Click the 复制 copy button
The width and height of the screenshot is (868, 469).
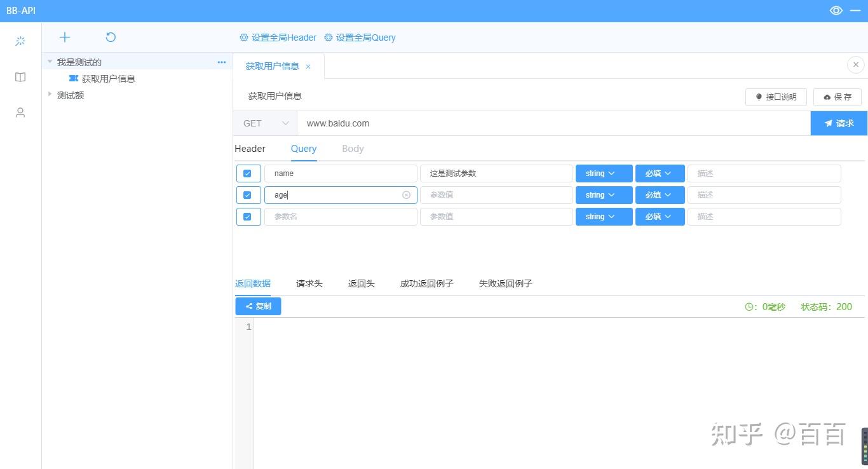pos(258,306)
